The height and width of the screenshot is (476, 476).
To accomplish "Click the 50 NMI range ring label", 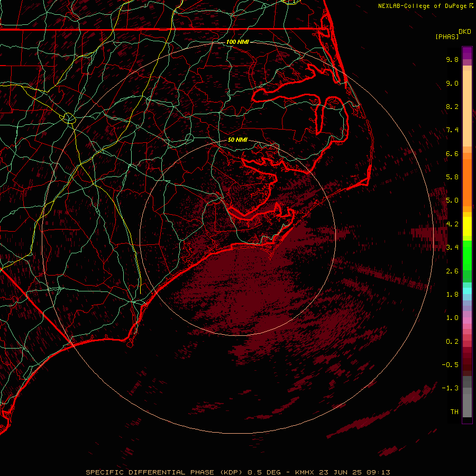I will (x=237, y=140).
